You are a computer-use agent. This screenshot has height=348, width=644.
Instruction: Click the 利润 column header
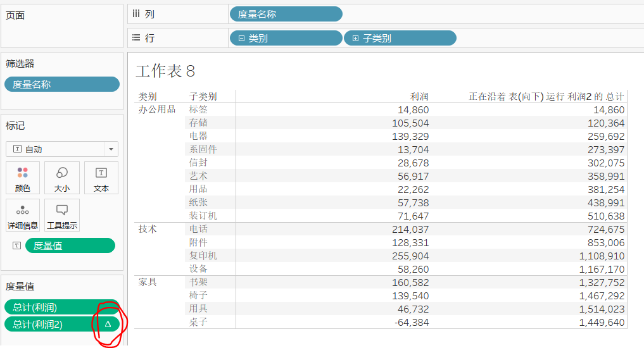coord(419,96)
